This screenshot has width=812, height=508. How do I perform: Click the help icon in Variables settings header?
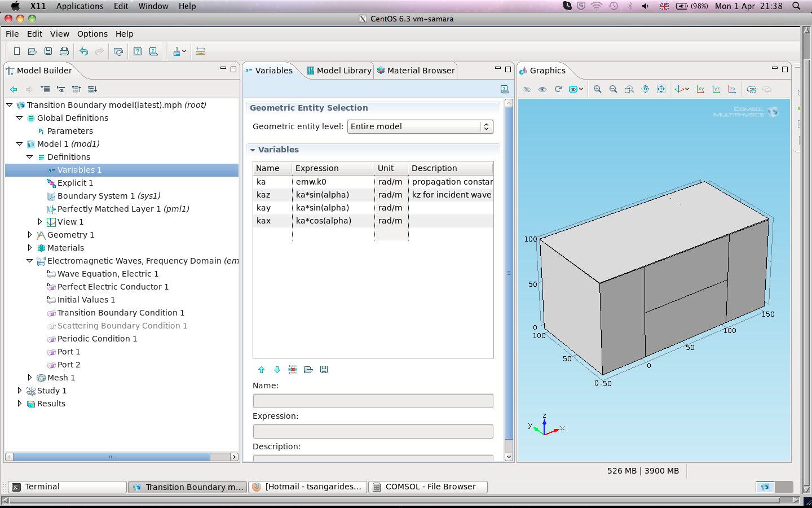[505, 89]
